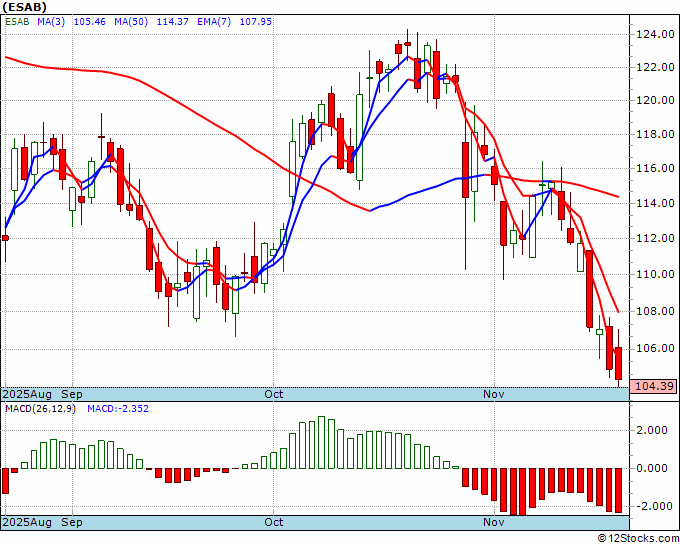Click the MA(50) value 114.37

(x=172, y=21)
